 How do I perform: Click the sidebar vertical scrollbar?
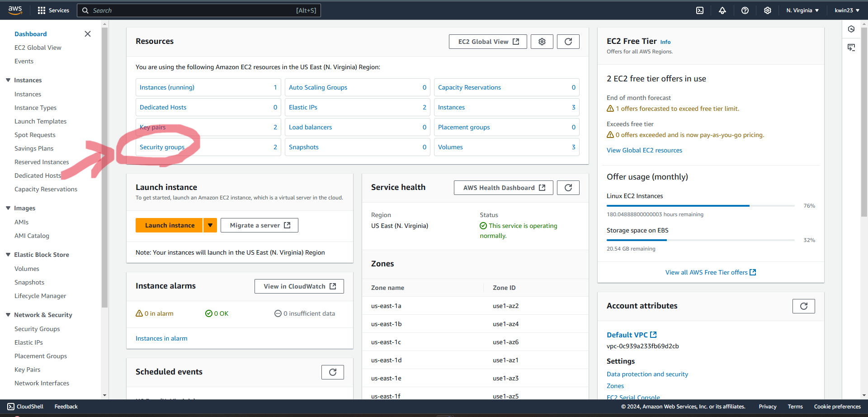(104, 167)
